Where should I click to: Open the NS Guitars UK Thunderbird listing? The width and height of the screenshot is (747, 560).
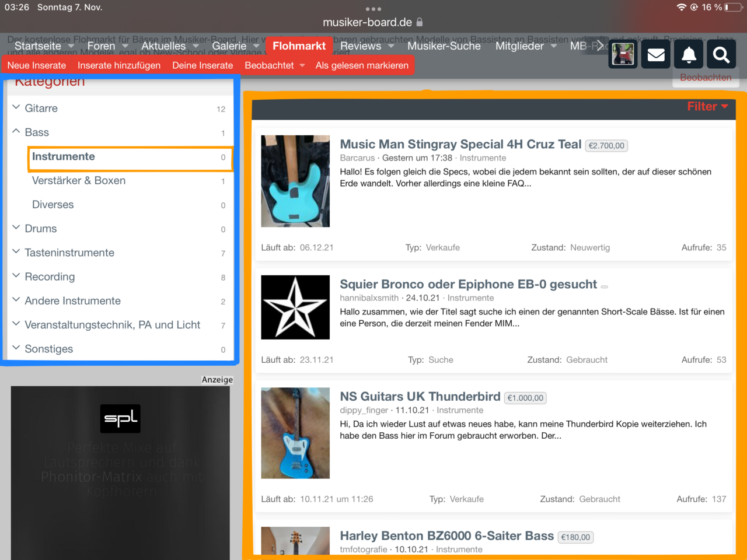420,397
